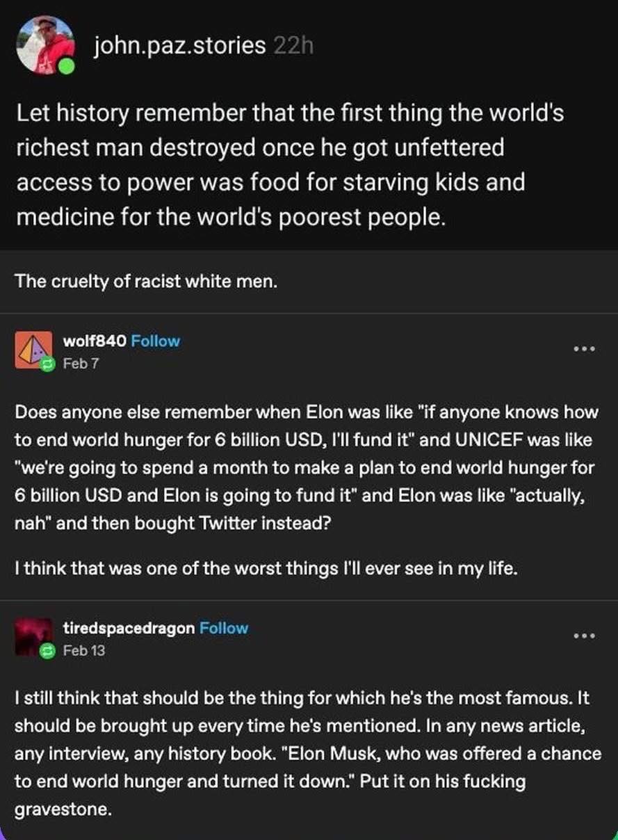The width and height of the screenshot is (618, 840).
Task: Click the 22h timestamp
Action: pos(293,45)
